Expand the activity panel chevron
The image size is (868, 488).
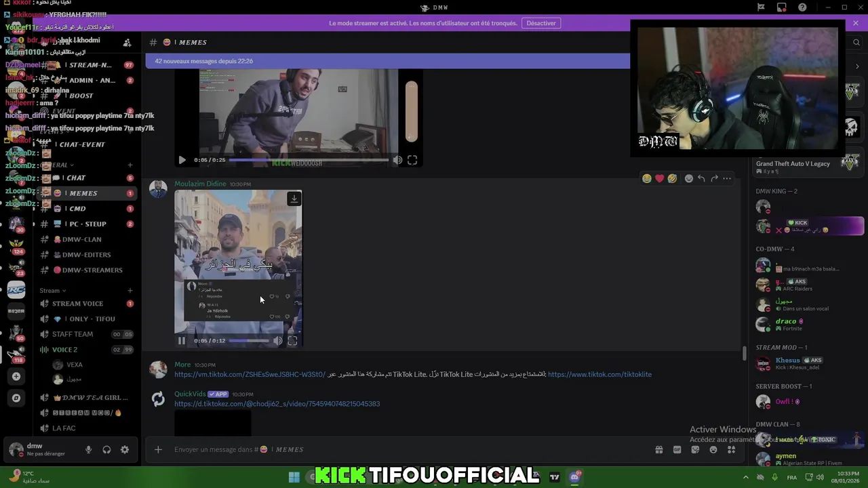coord(857,66)
